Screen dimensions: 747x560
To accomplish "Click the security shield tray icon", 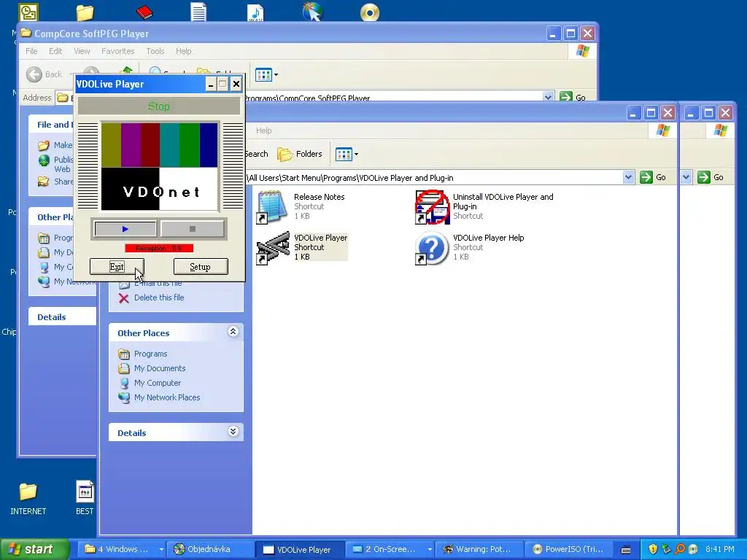I will [653, 549].
